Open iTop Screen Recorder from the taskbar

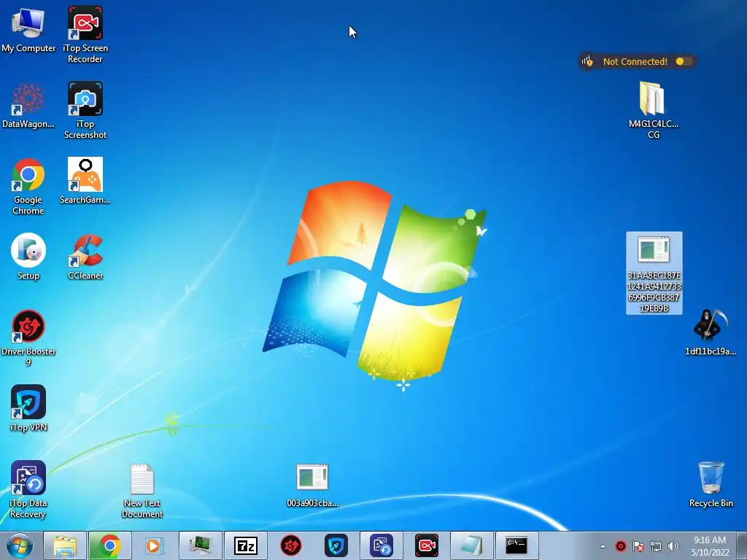coord(426,545)
